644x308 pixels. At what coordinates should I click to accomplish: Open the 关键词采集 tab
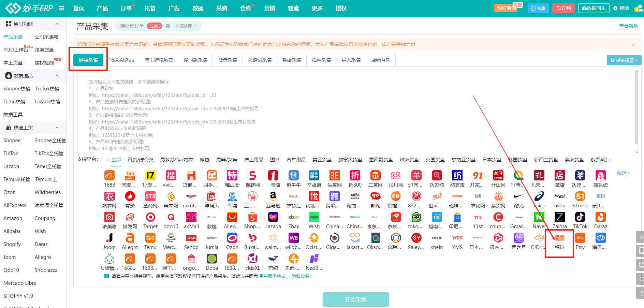click(260, 60)
